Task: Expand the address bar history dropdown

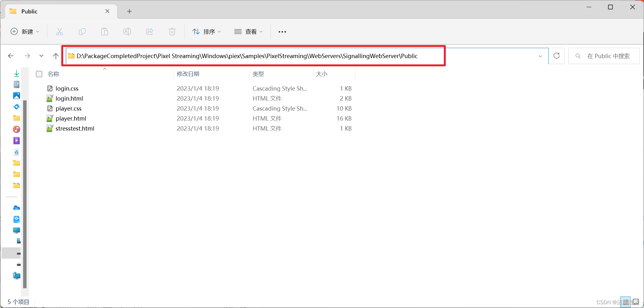Action: coord(540,56)
